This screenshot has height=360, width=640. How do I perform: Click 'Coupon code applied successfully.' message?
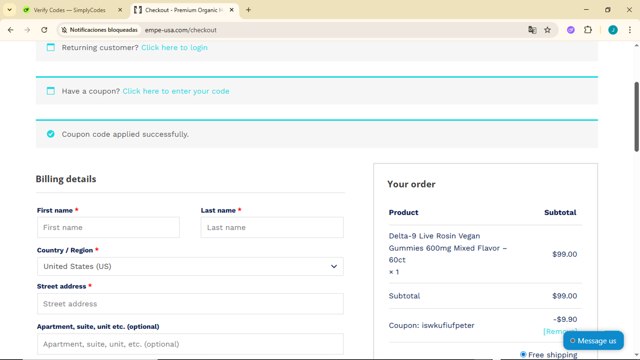(x=125, y=134)
